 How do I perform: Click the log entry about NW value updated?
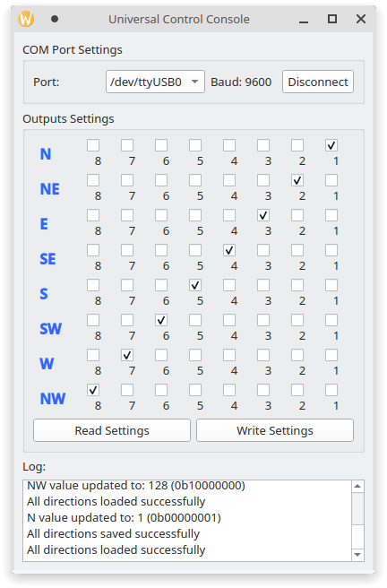[x=136, y=486]
